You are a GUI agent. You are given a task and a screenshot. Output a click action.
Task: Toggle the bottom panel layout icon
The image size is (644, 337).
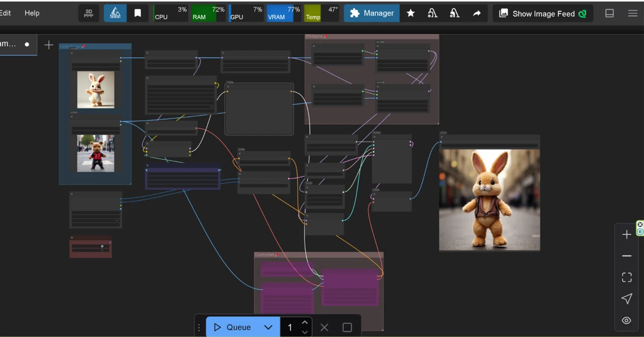(x=609, y=14)
